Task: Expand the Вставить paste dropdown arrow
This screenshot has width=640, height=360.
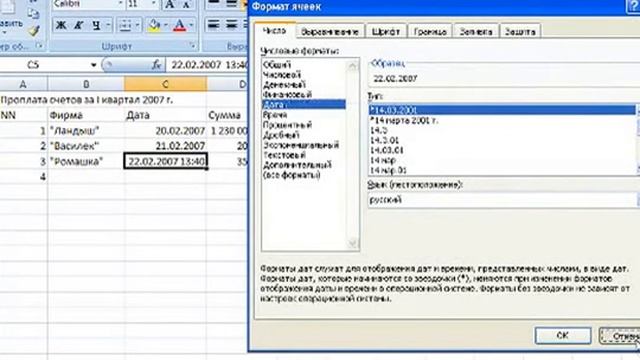Action: (5, 33)
